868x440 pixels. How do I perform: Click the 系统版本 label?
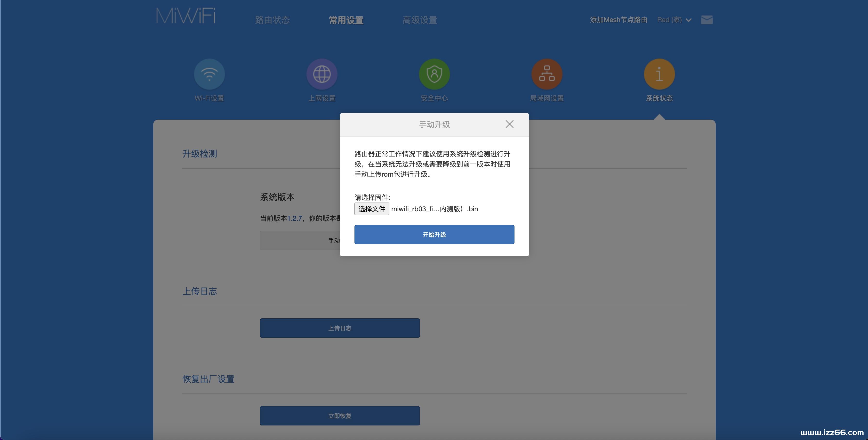[277, 197]
